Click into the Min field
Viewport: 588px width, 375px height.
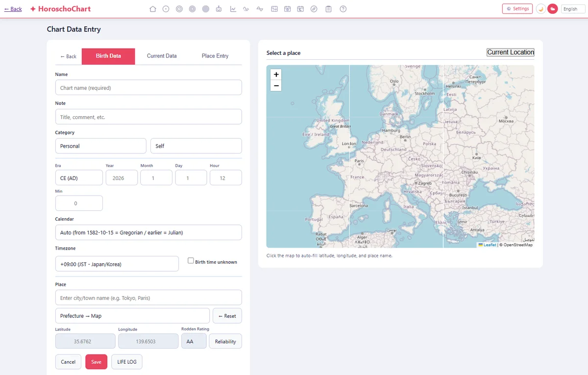coord(79,203)
